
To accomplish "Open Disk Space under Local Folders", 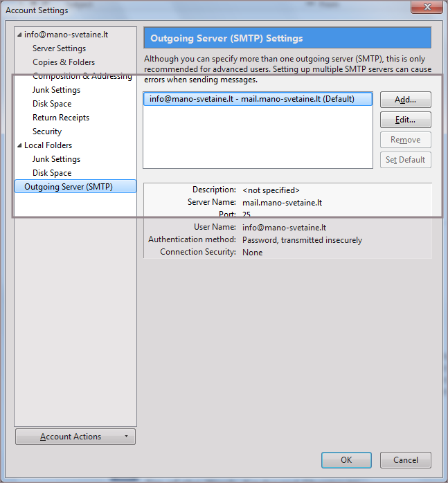I will (x=52, y=173).
